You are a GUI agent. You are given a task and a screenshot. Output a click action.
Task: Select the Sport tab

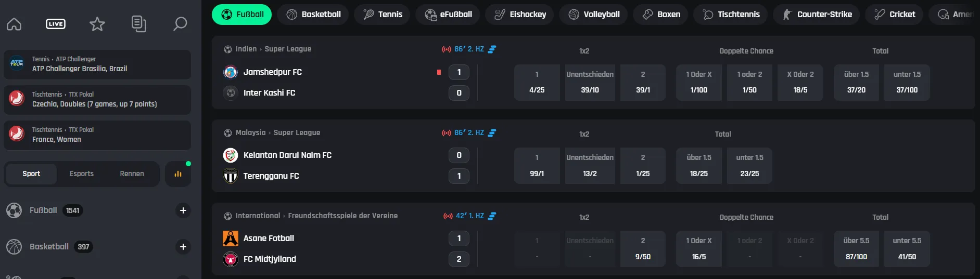(x=31, y=174)
